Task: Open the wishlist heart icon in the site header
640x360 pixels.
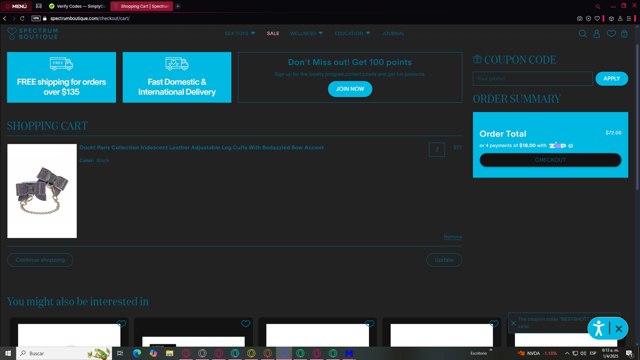Action: point(611,34)
